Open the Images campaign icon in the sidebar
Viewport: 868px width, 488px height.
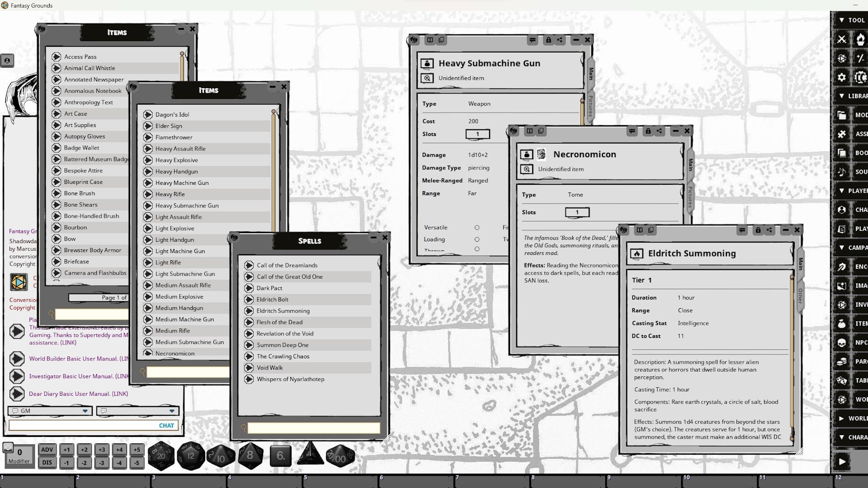(842, 286)
